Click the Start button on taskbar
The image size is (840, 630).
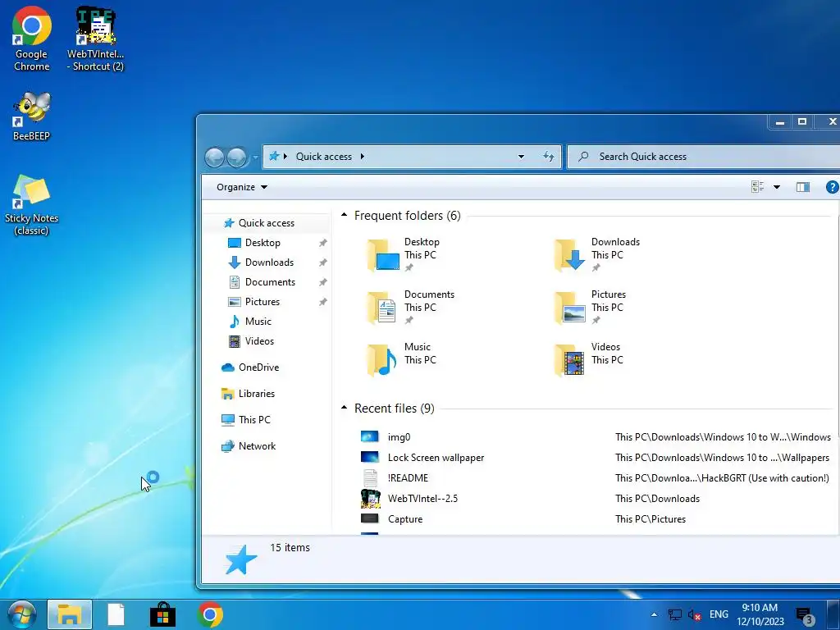(x=22, y=614)
